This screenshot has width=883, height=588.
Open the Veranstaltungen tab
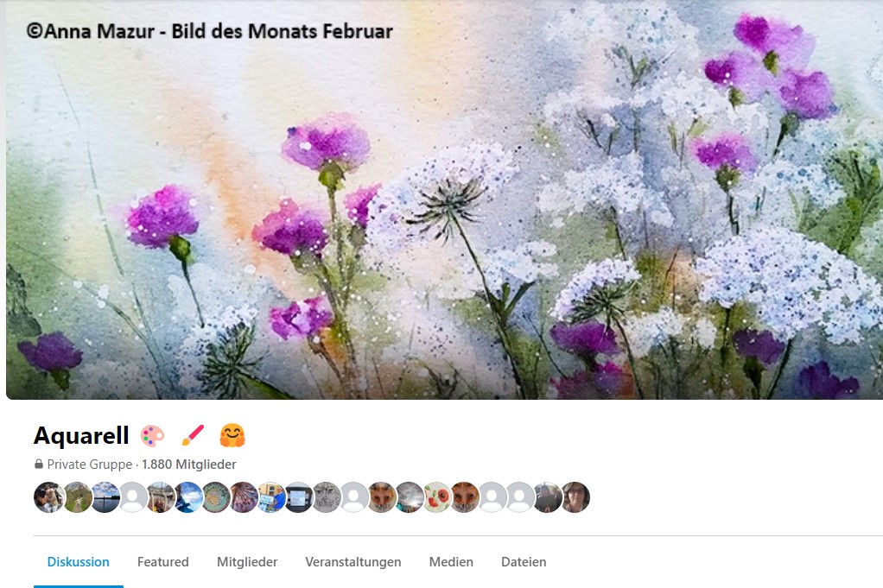tap(353, 561)
